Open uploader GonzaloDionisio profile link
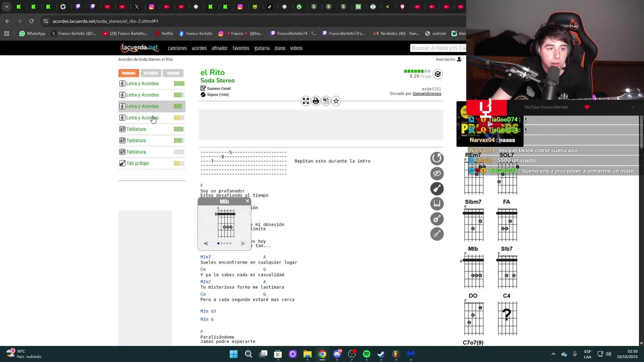 [427, 94]
